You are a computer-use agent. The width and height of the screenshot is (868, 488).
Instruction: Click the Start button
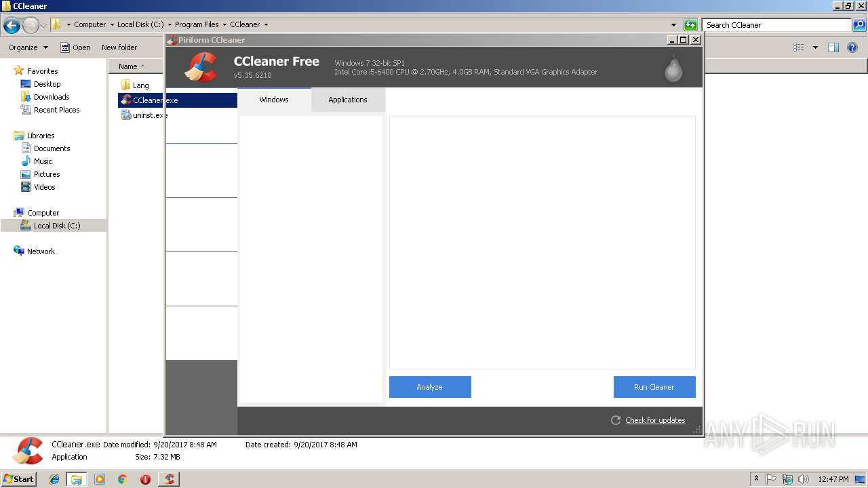pyautogui.click(x=19, y=479)
